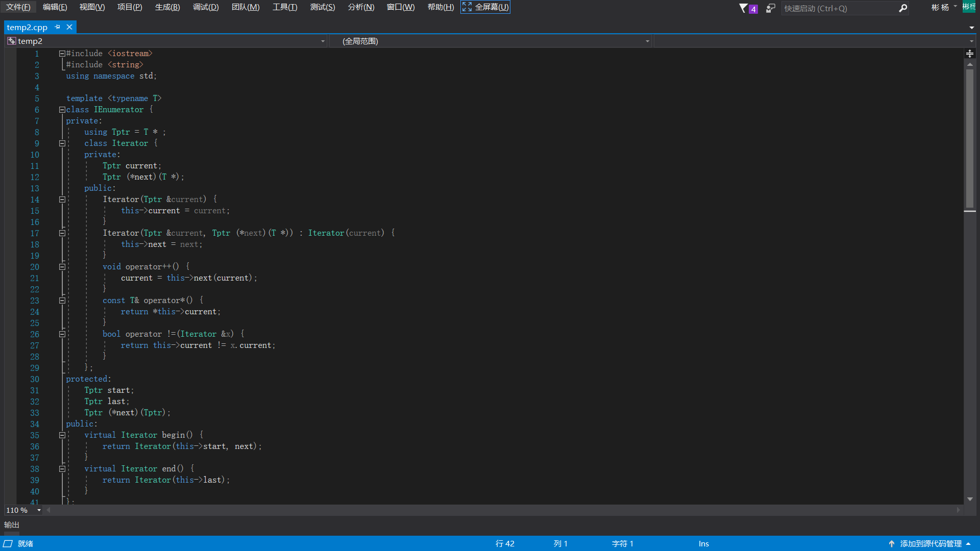Collapse operator != function at line 26
Screen dimensions: 980x551
click(x=62, y=334)
